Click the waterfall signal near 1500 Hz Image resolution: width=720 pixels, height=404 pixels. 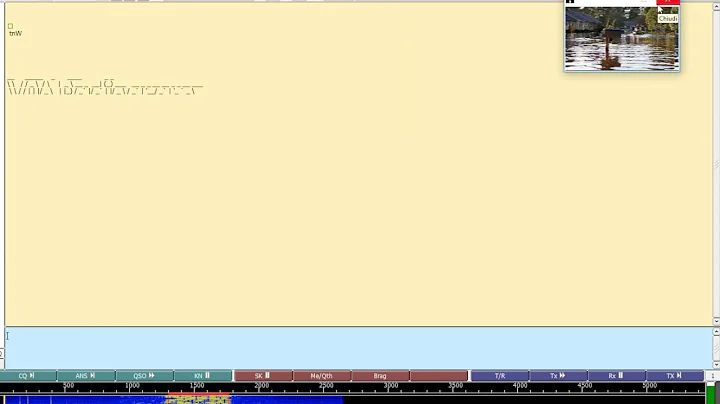(198, 399)
